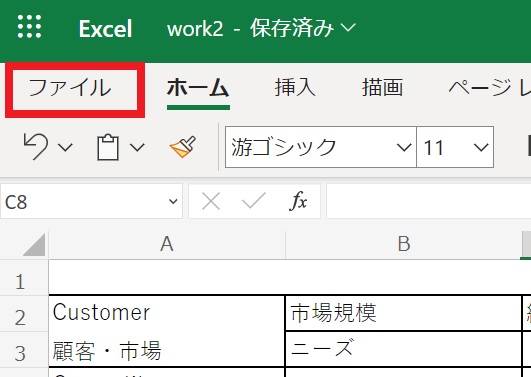
Task: Click empty cell A1
Action: pos(167,277)
